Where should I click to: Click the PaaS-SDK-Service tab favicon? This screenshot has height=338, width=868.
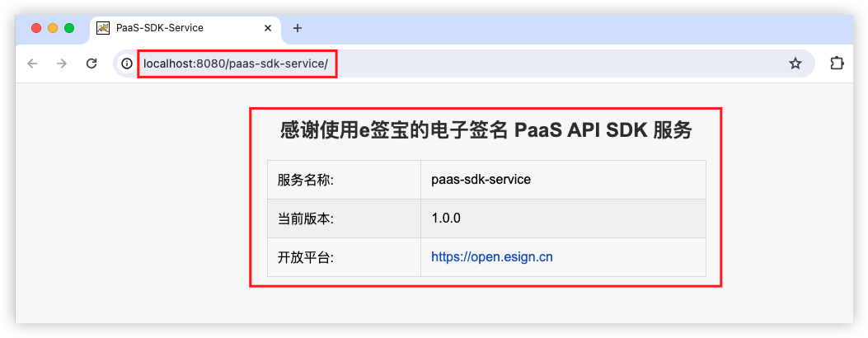(103, 28)
